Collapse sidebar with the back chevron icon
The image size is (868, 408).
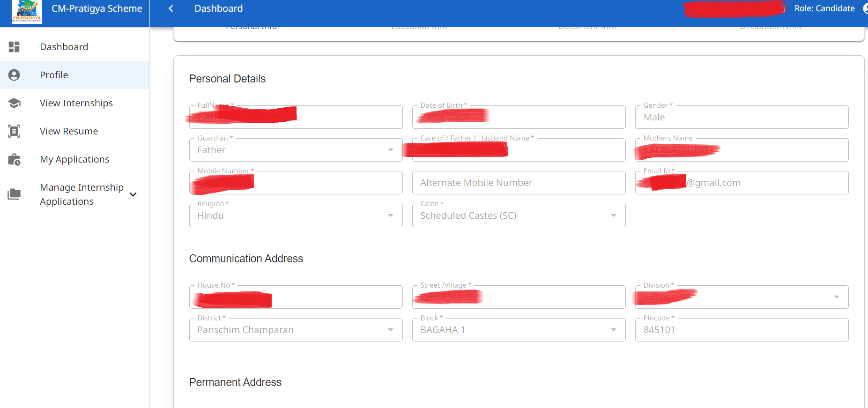pos(171,8)
